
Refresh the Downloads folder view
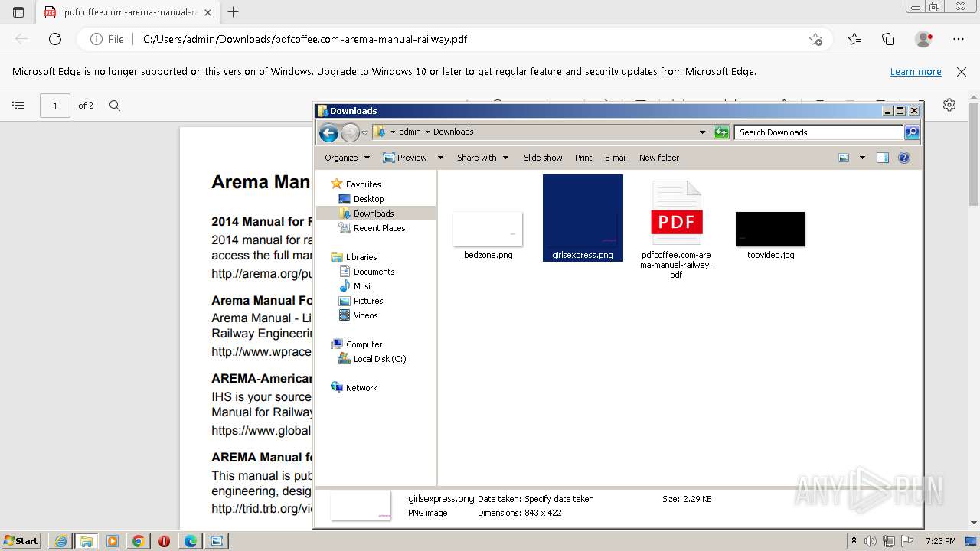coord(721,132)
